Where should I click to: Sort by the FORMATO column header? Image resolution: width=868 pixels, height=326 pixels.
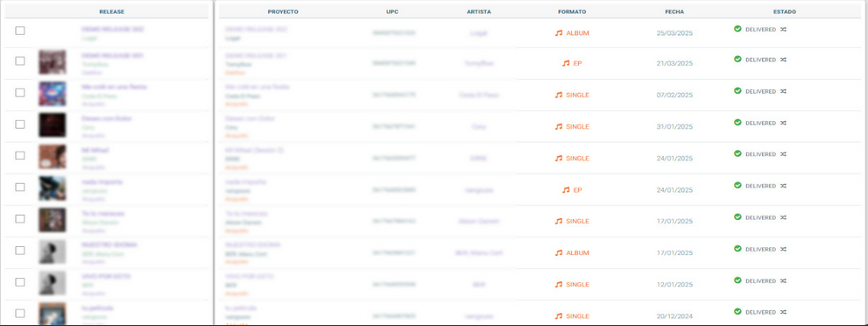click(573, 11)
